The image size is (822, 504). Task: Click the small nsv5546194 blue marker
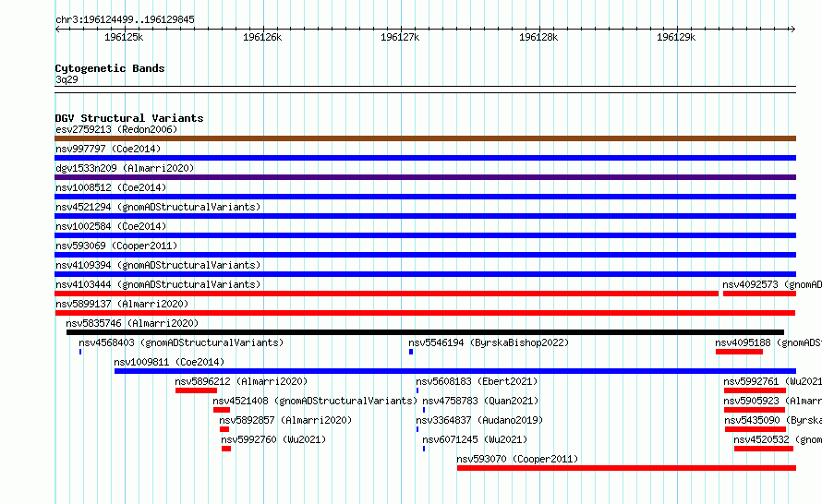coord(411,352)
